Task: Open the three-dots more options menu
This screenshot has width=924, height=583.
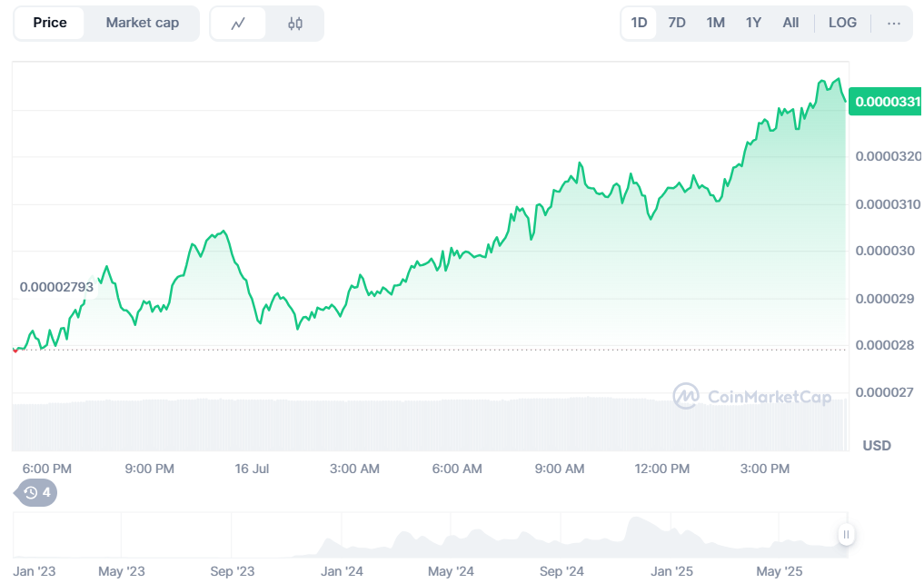Action: [x=894, y=23]
